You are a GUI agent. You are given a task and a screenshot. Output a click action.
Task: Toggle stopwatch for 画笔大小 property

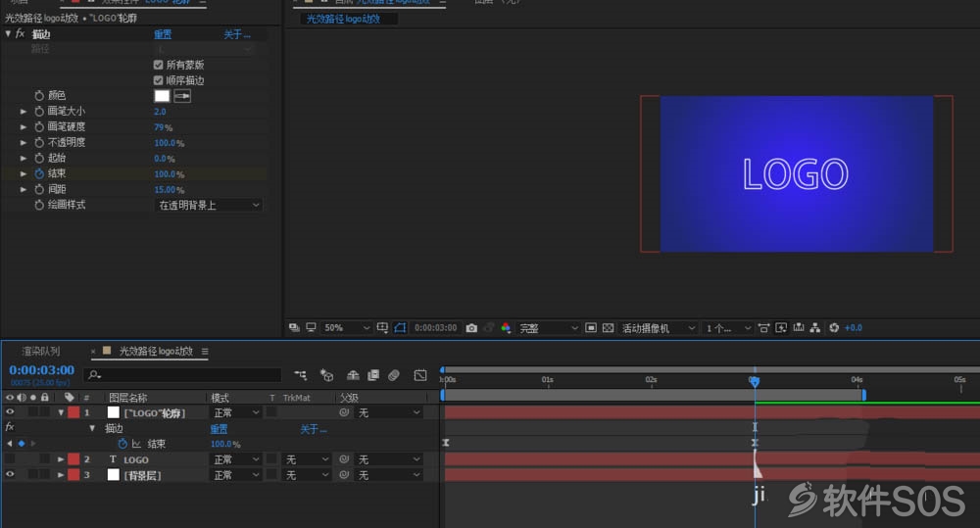click(39, 112)
